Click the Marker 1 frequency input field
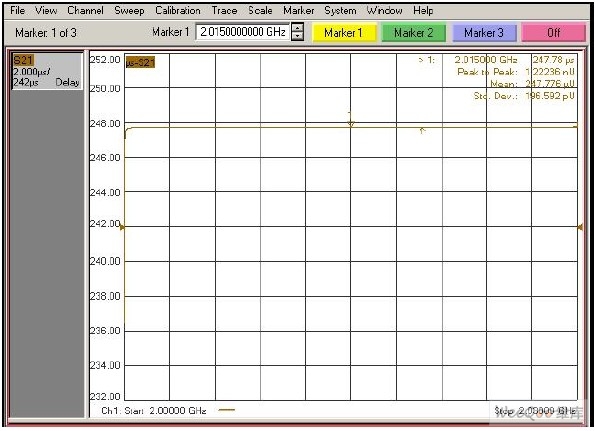The width and height of the screenshot is (595, 431). pyautogui.click(x=243, y=32)
